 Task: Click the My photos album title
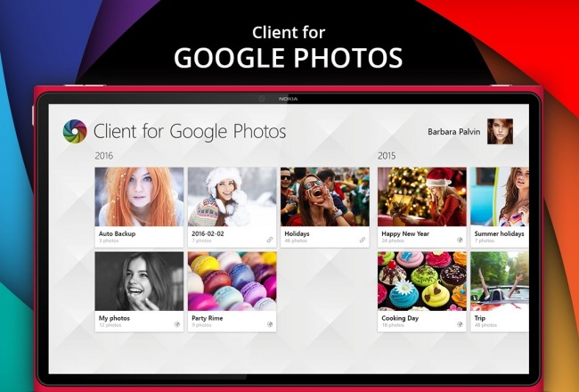tap(114, 318)
